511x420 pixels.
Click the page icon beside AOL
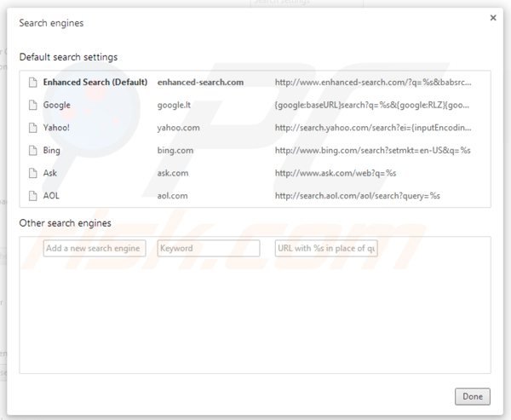tap(32, 196)
